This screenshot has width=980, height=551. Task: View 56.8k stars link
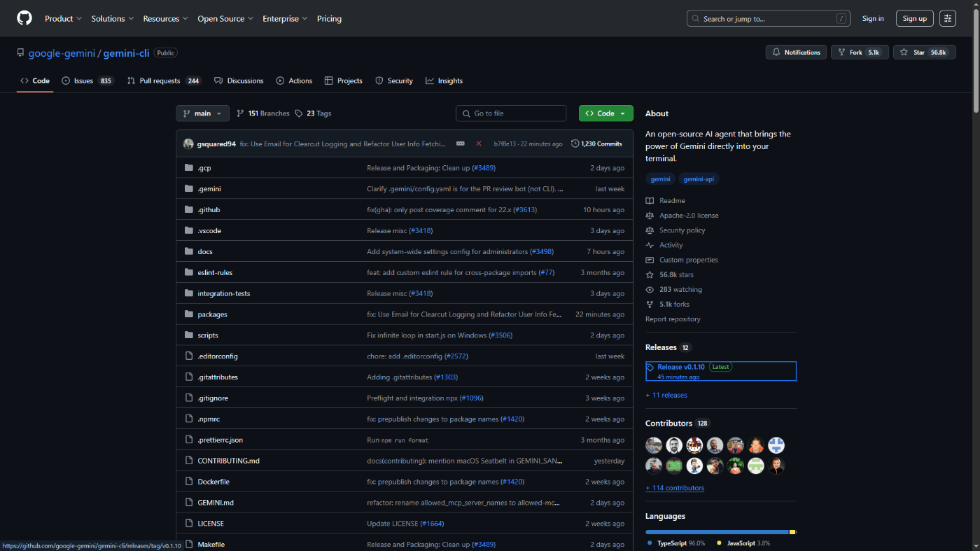pyautogui.click(x=669, y=274)
